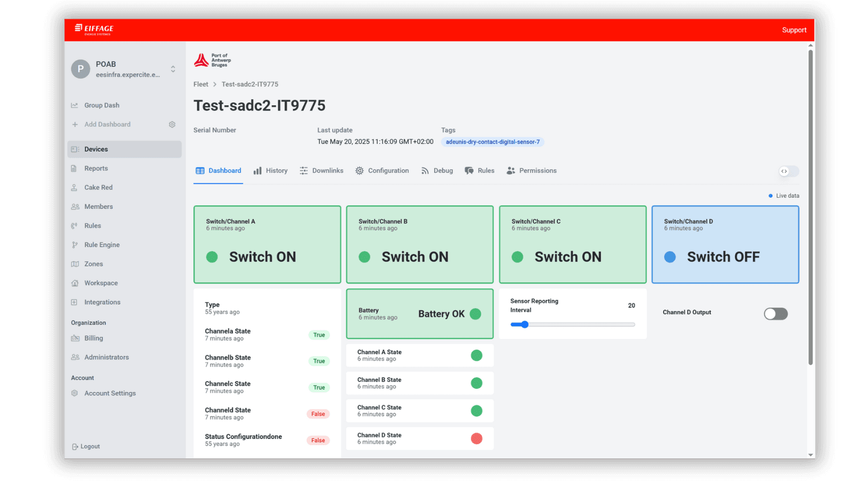This screenshot has height=488, width=868.
Task: Click the Sensor Reporting Interval slider track
Action: pos(573,324)
